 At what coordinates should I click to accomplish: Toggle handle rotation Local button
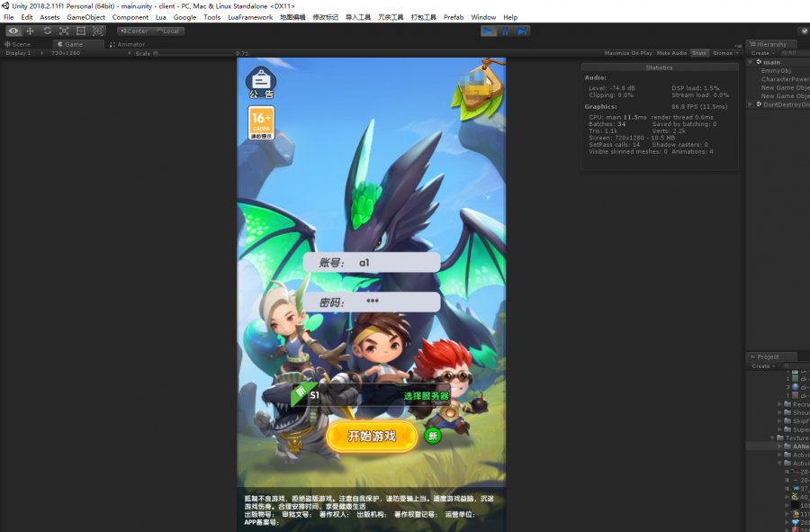pyautogui.click(x=168, y=31)
